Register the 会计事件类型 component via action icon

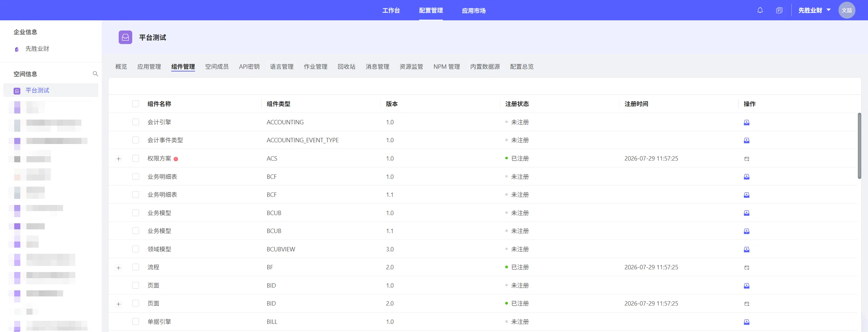pos(747,140)
